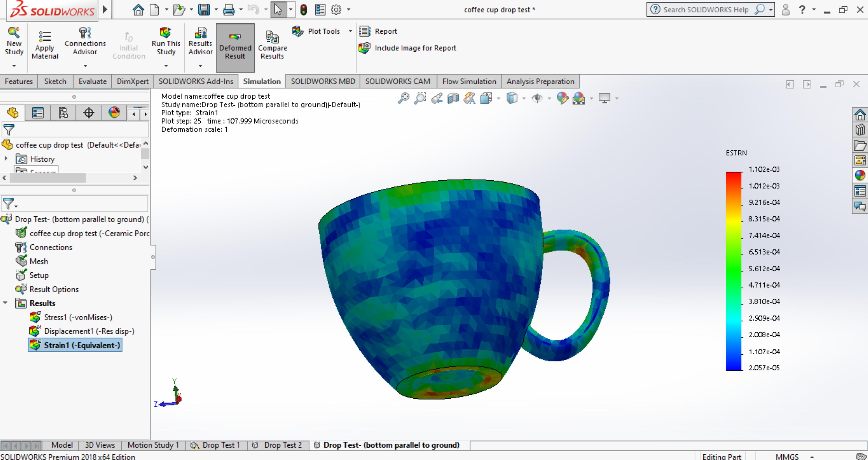Select the Zoom to Fit magnifier icon
Viewport: 868px width, 460px height.
[403, 98]
